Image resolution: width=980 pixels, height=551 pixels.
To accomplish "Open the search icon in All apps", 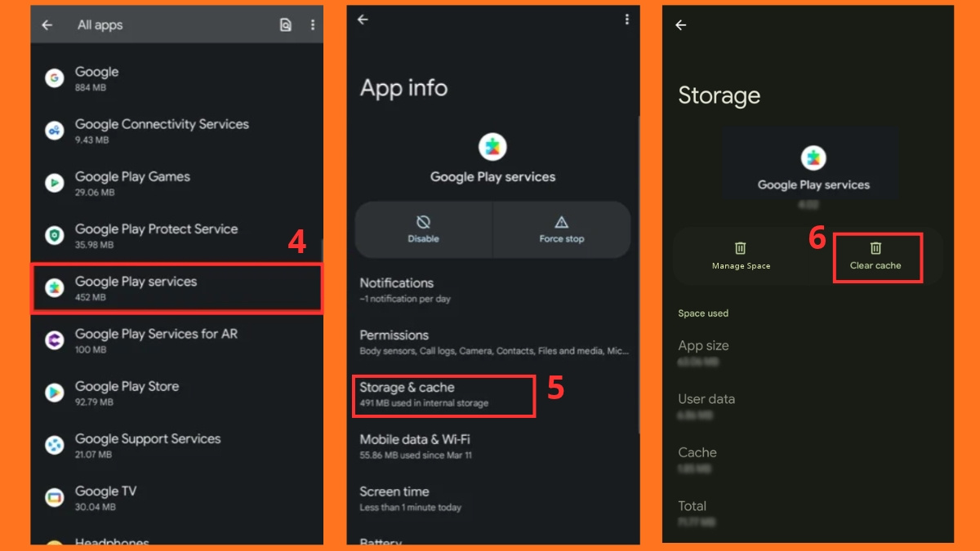I will click(x=285, y=25).
